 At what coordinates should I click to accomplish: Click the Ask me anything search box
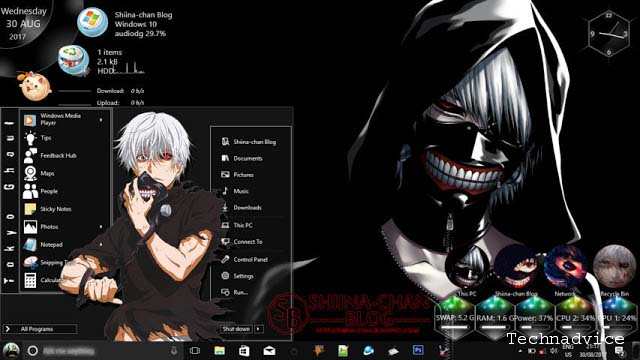102,351
